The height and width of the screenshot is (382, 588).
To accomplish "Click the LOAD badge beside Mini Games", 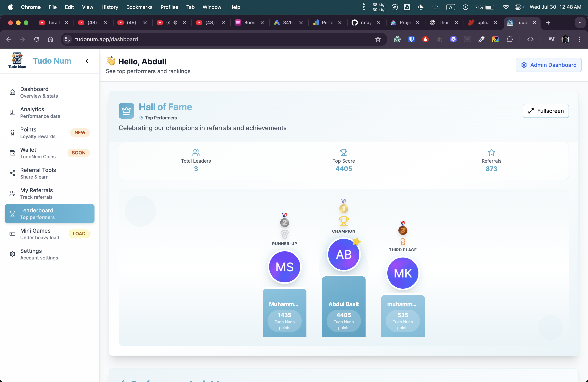I will click(79, 234).
